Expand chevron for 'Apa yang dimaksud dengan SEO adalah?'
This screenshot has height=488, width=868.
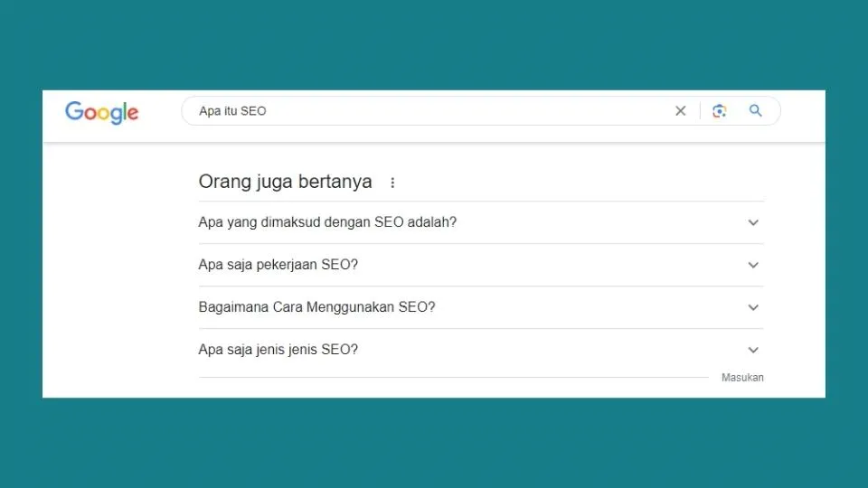tap(753, 222)
